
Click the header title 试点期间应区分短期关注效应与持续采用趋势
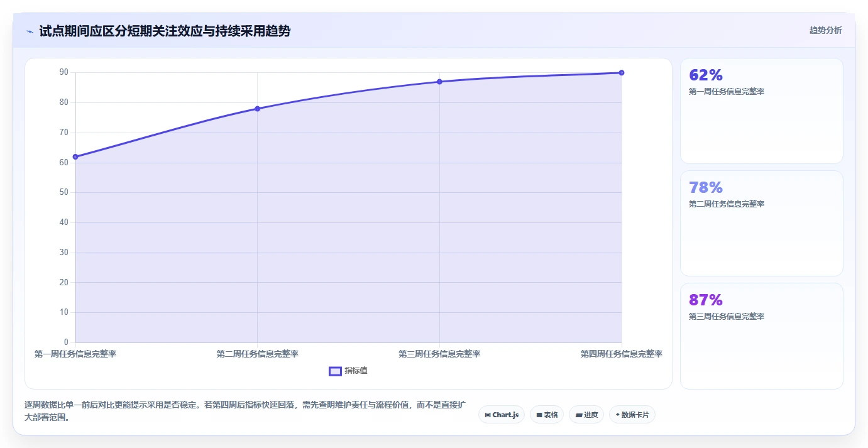coord(165,31)
